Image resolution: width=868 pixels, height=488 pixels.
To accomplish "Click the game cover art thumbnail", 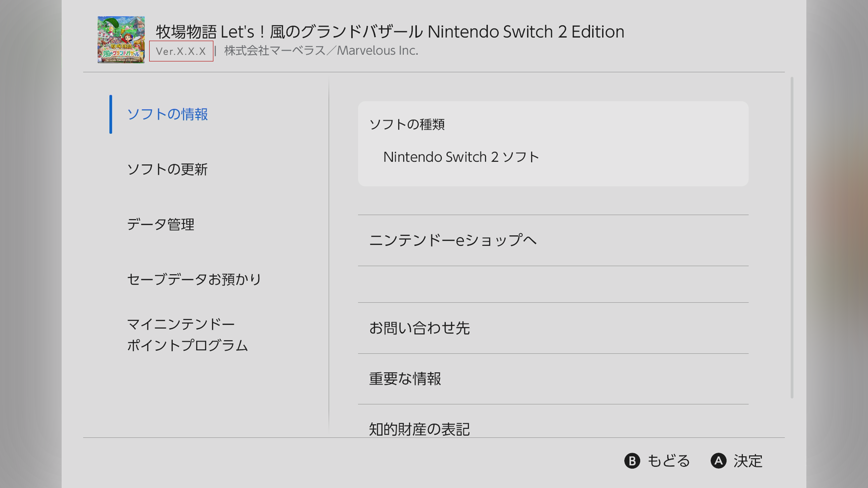I will pos(121,40).
